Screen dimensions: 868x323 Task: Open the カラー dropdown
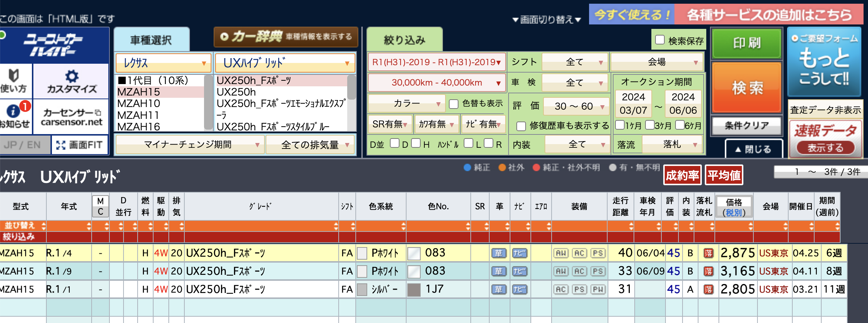406,104
